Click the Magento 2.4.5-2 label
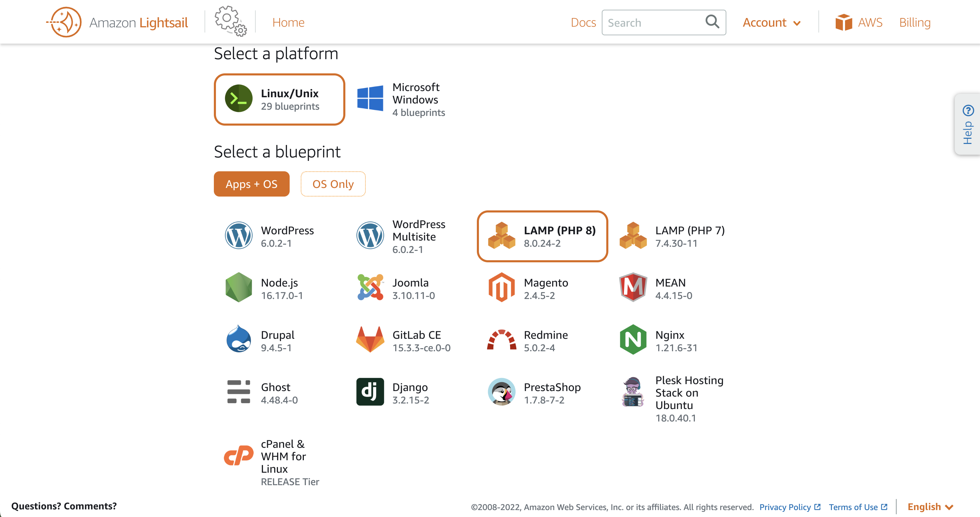 click(546, 289)
